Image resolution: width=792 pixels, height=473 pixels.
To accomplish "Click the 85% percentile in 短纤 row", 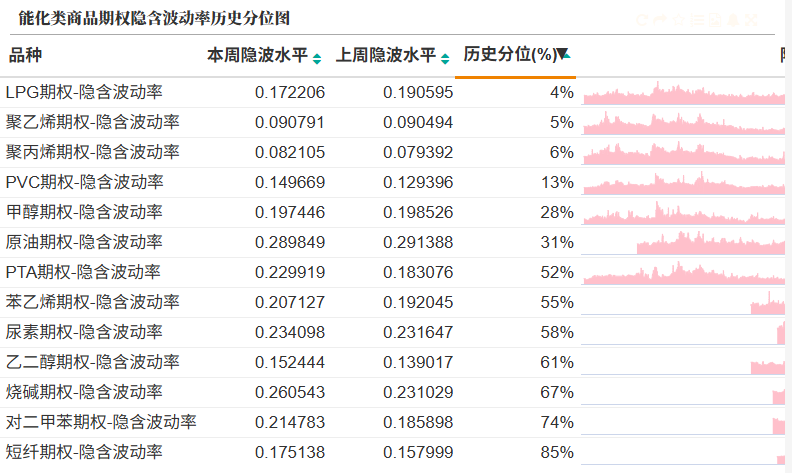I will click(557, 452).
